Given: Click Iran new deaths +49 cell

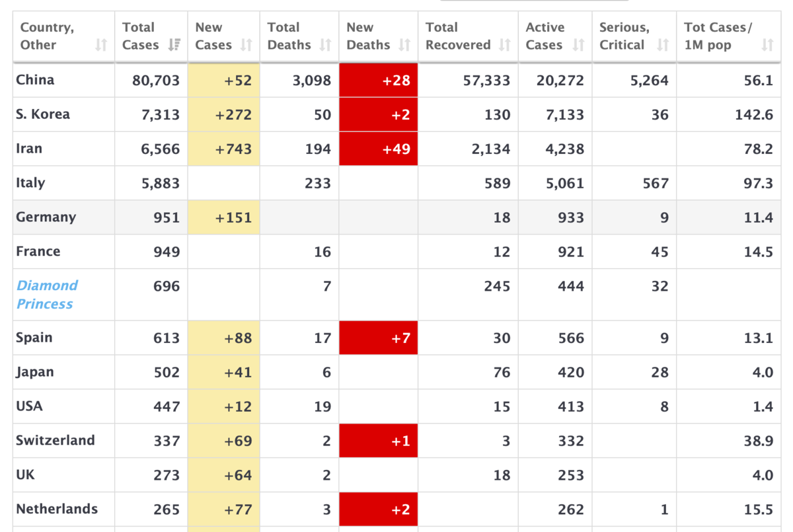Looking at the screenshot, I should [x=379, y=149].
